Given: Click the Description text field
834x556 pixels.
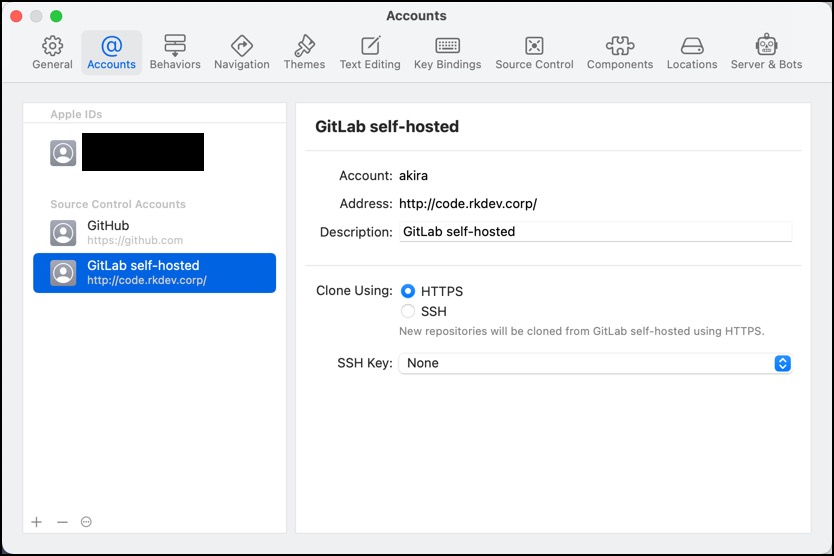Looking at the screenshot, I should [x=595, y=231].
